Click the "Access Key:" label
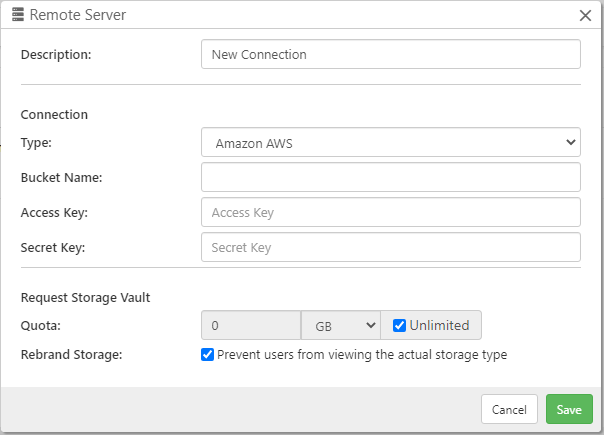 [x=55, y=213]
